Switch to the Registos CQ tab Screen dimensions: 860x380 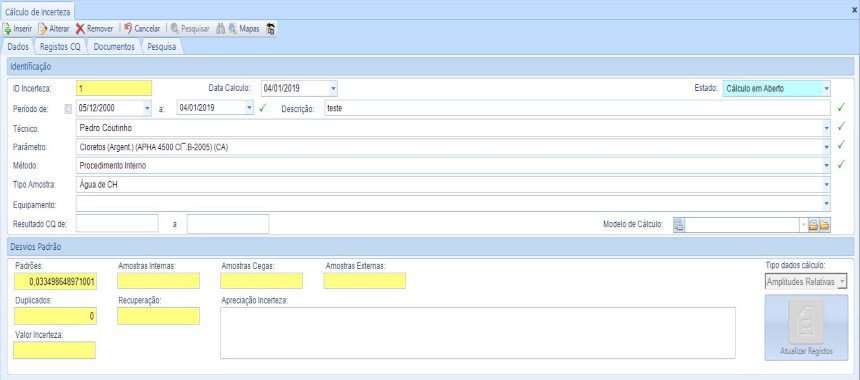tap(60, 47)
